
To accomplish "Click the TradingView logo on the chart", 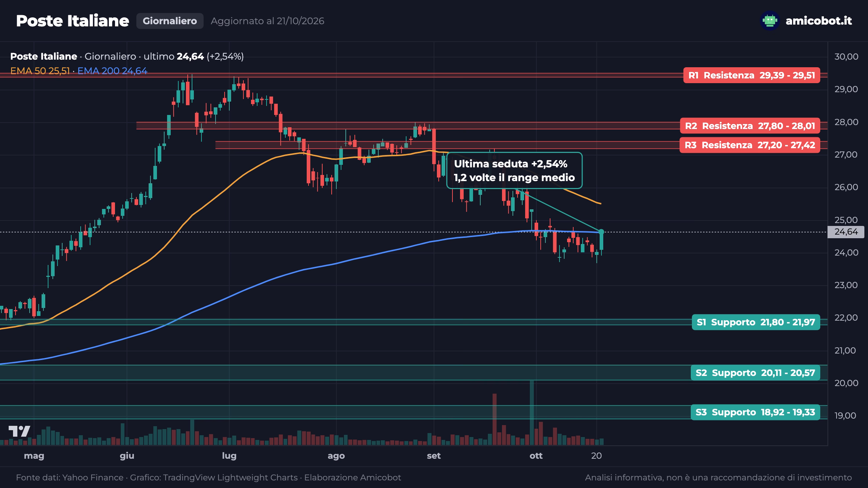I will tap(20, 431).
